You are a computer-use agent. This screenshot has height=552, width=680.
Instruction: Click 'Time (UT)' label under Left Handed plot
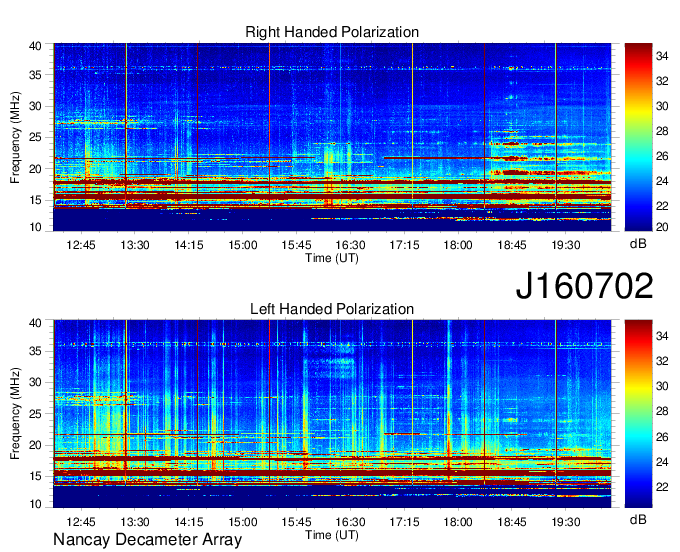332,535
